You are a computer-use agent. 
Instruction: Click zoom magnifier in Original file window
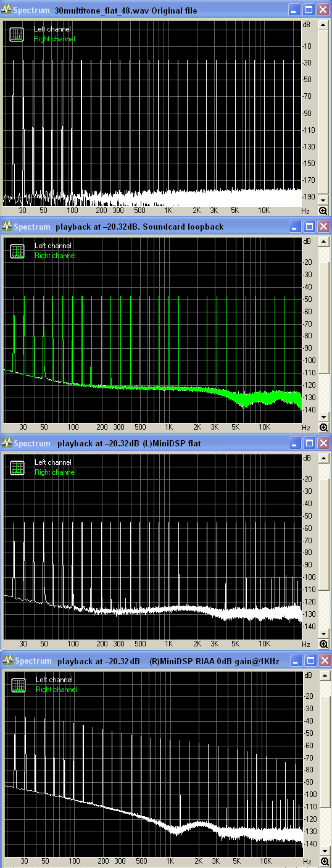point(323,211)
